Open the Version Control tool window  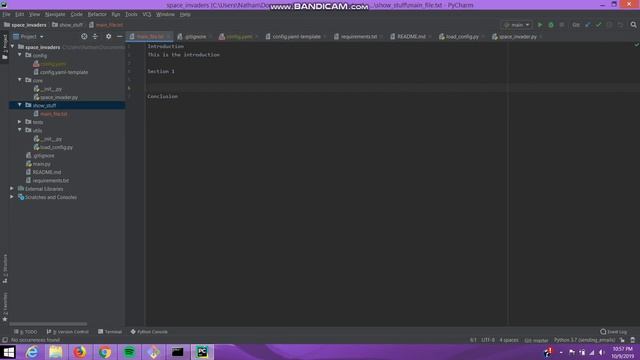point(68,332)
